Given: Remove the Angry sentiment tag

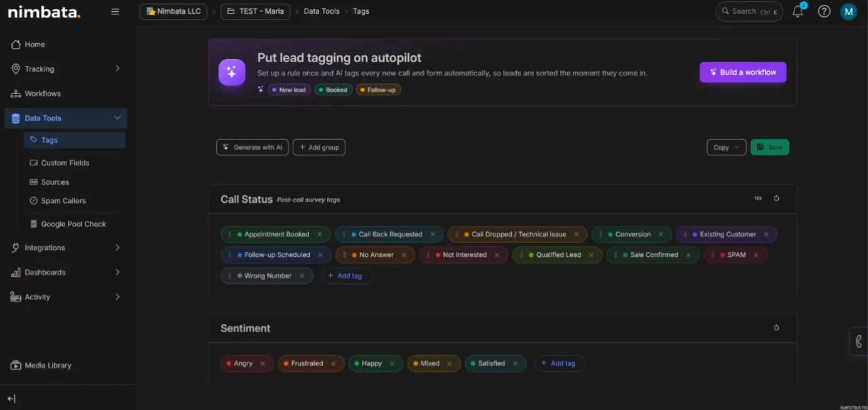Looking at the screenshot, I should click(263, 364).
